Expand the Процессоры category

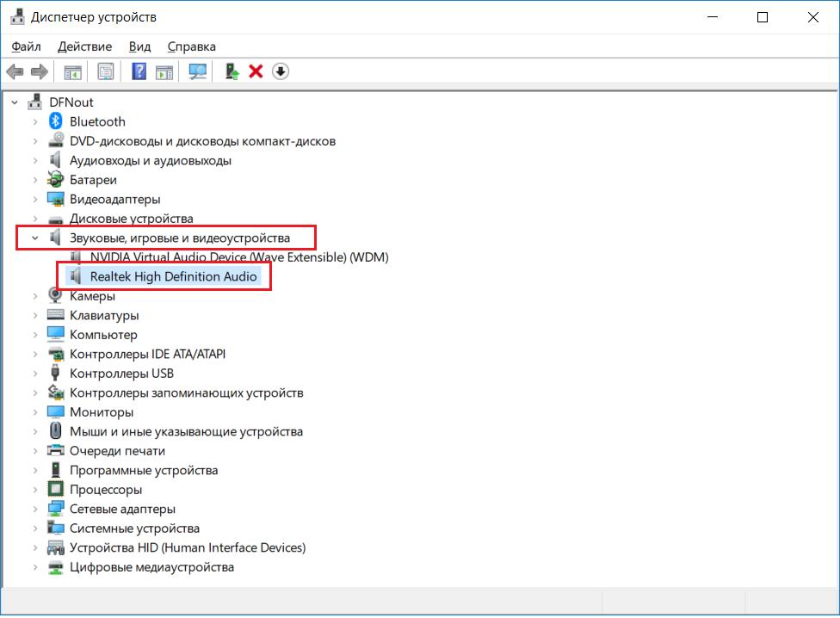click(35, 490)
